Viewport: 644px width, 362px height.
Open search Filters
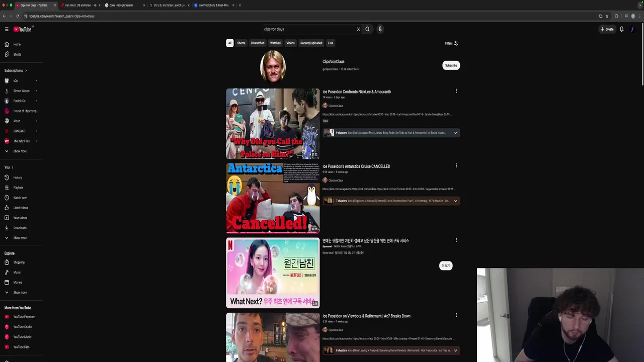point(451,43)
